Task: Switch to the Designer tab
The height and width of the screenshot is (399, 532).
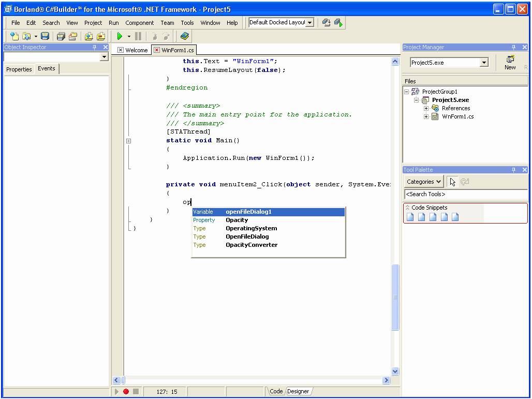Action: tap(298, 391)
